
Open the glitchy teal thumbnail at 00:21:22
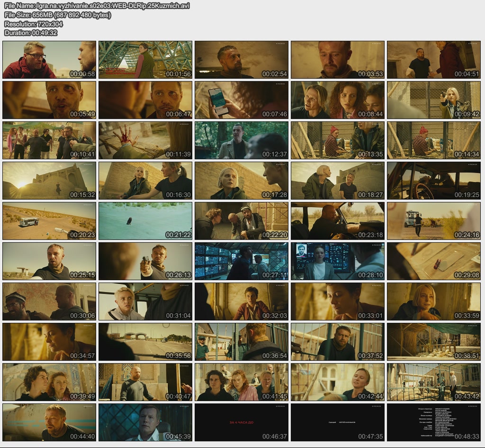pyautogui.click(x=145, y=221)
